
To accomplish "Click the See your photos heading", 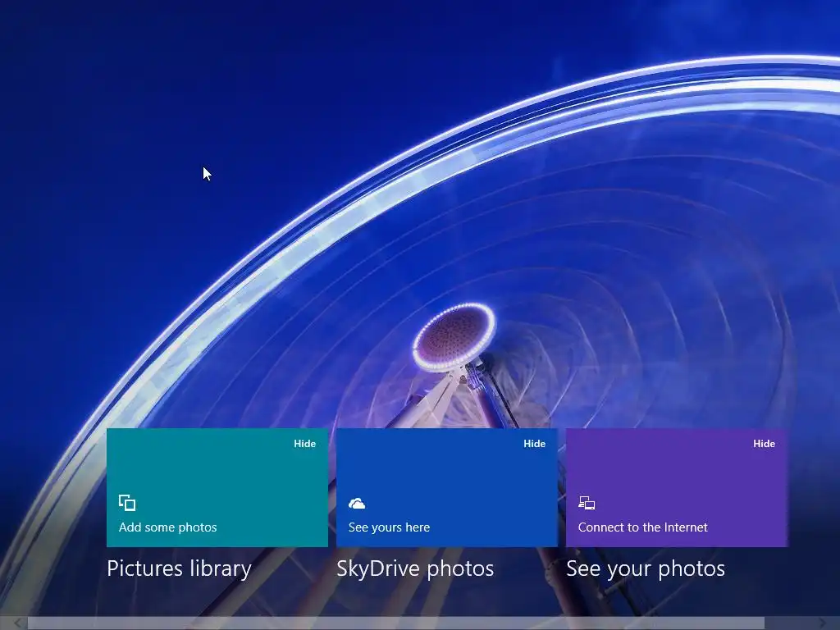I will (646, 569).
